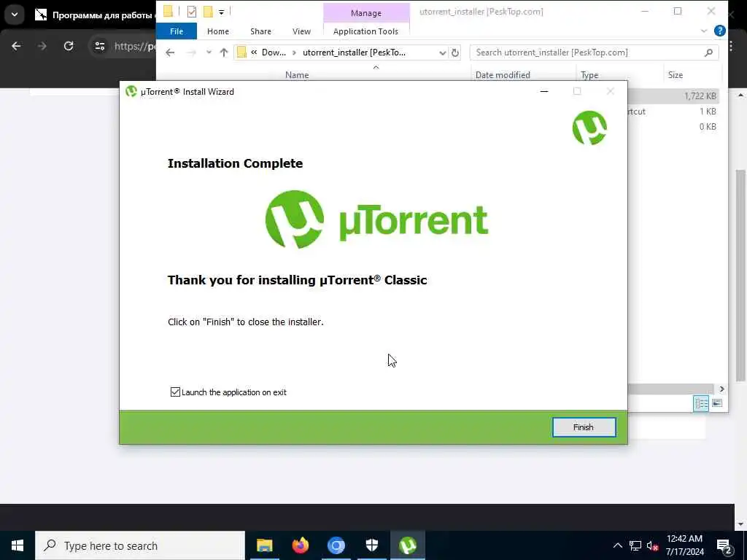Click the search magnifier icon in Explorer

(708, 52)
